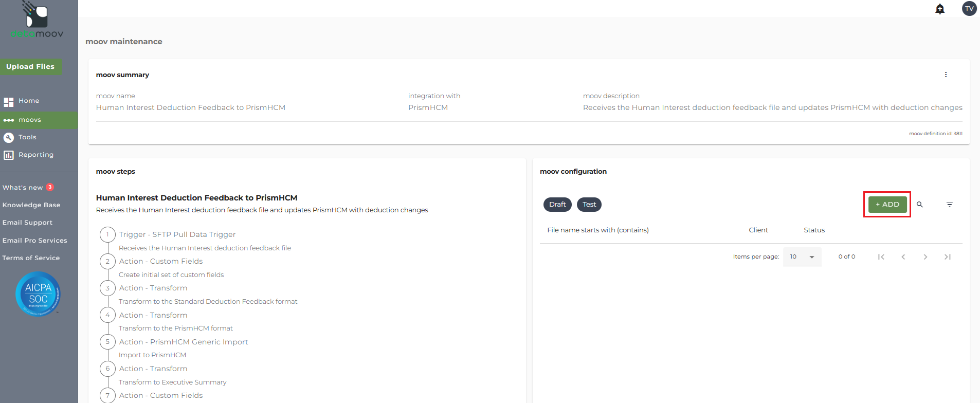
Task: Click step 6 circle in moov steps
Action: [x=107, y=369]
